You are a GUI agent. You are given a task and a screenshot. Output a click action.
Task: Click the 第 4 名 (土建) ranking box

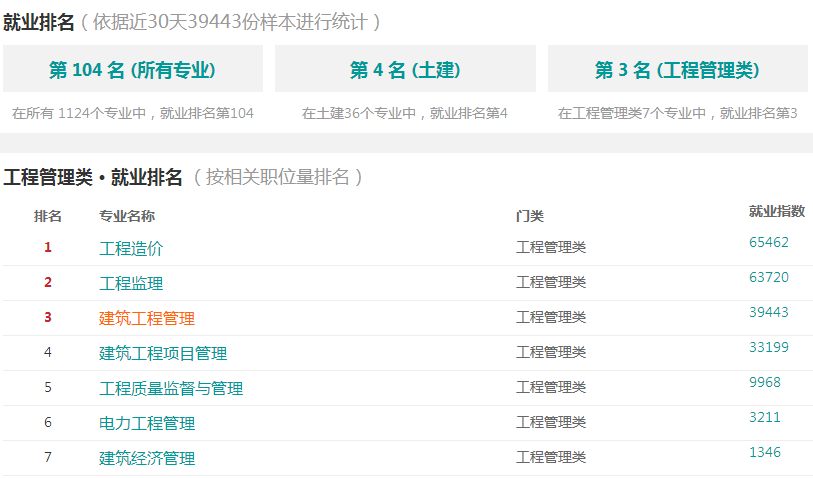405,69
